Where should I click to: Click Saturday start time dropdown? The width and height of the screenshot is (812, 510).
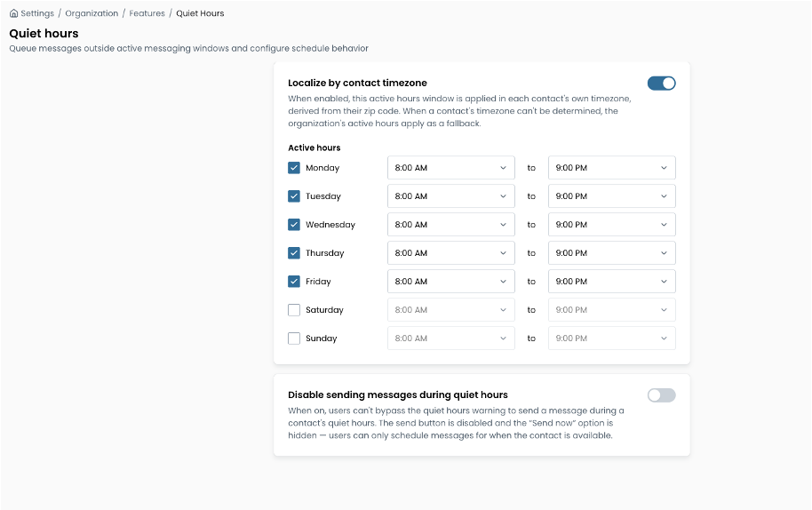(x=451, y=310)
